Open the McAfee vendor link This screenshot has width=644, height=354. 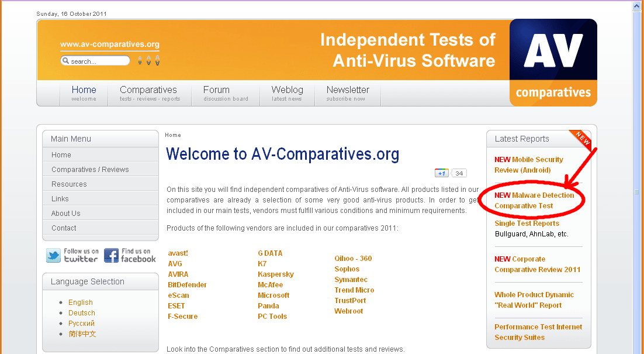[x=270, y=284]
